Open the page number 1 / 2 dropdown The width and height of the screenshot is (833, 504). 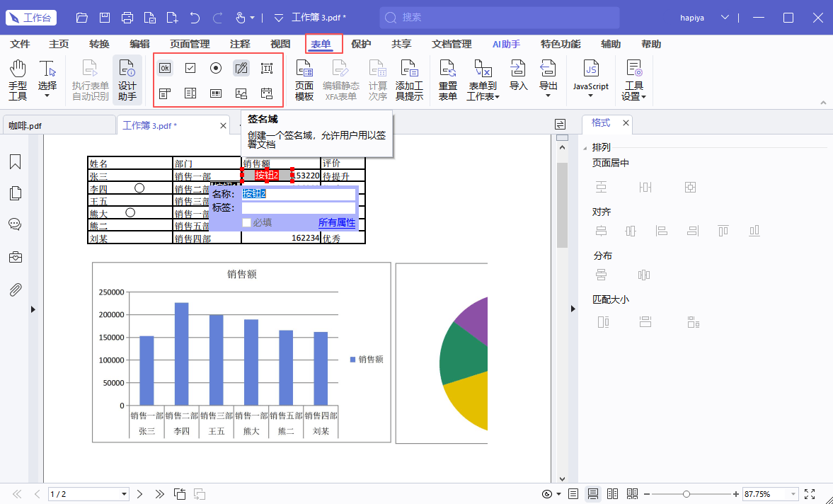124,494
